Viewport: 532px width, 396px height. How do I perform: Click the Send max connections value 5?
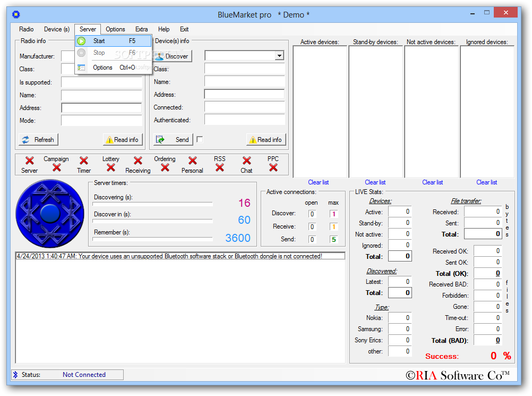coord(333,239)
